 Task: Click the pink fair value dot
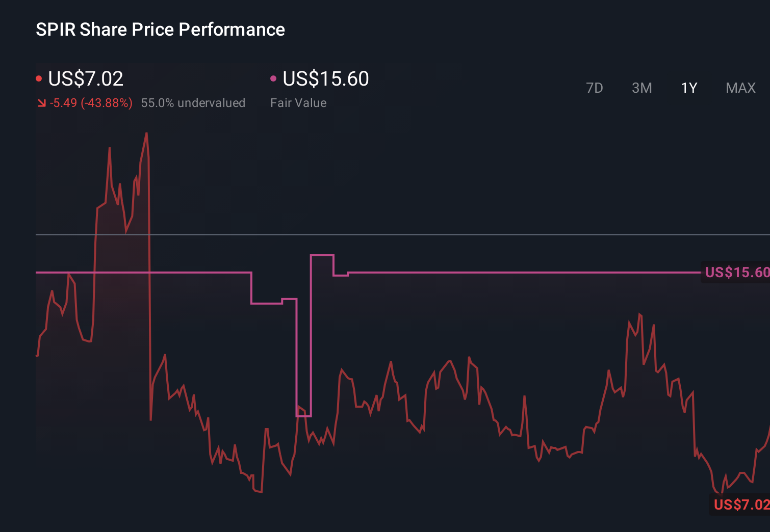(273, 78)
